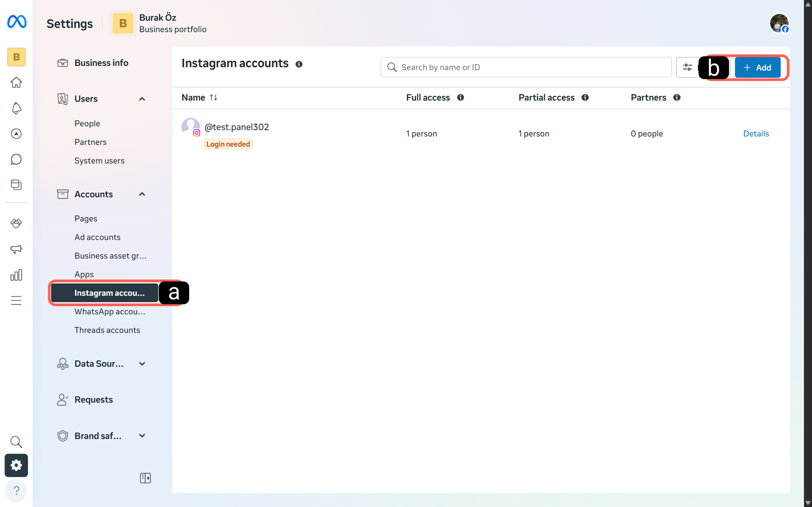The width and height of the screenshot is (812, 507).
Task: Collapse the Users section chevron
Action: click(x=142, y=99)
